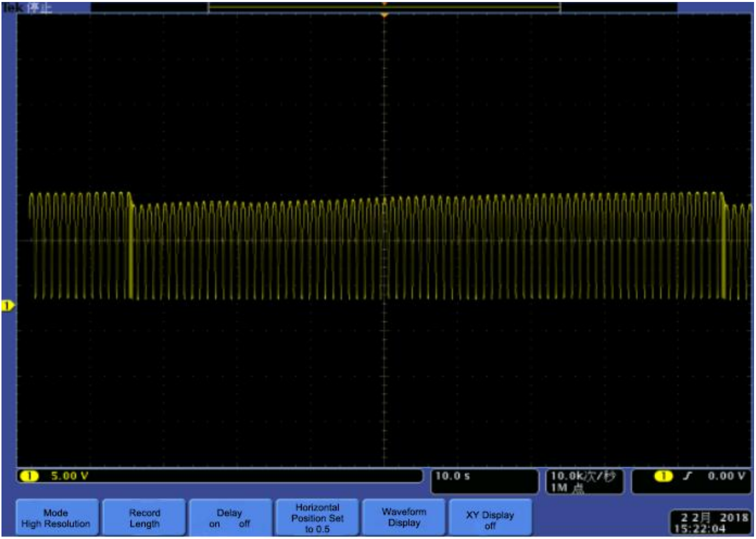Click the channel 1 ground marker on left edge
Screen dimensions: 756x539
pyautogui.click(x=8, y=306)
